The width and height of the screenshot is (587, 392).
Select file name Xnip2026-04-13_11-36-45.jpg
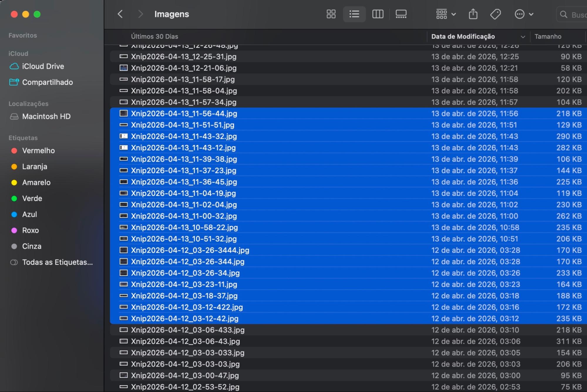click(x=184, y=182)
